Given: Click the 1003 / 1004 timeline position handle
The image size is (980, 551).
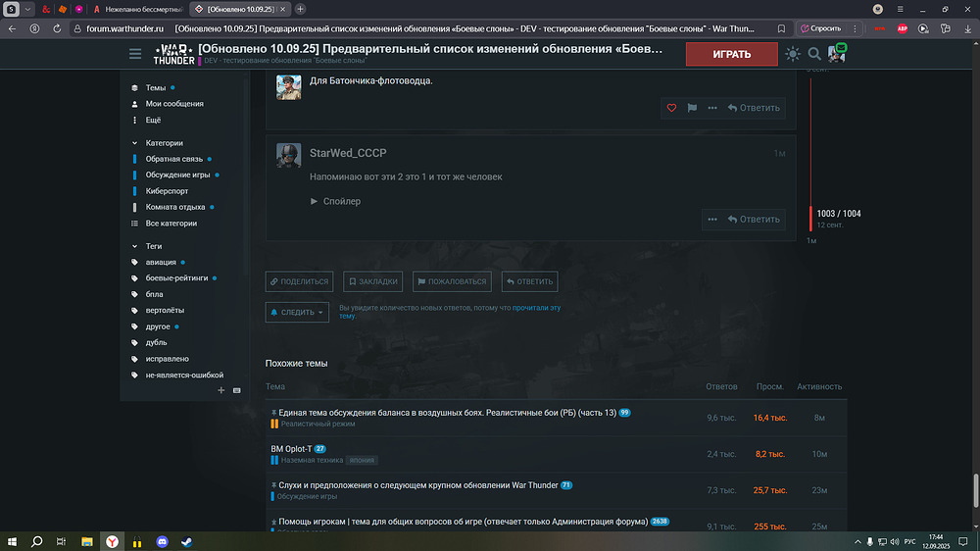Looking at the screenshot, I should pos(811,219).
